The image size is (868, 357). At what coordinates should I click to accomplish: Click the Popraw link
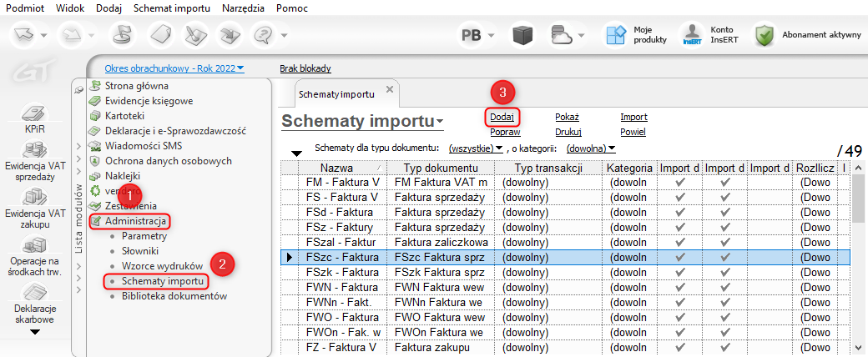pos(506,132)
